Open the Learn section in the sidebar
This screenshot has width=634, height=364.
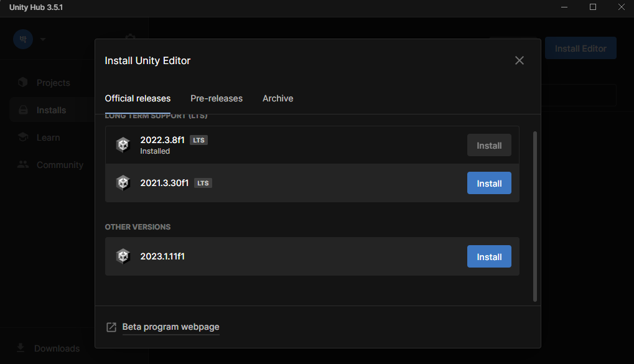click(x=48, y=138)
